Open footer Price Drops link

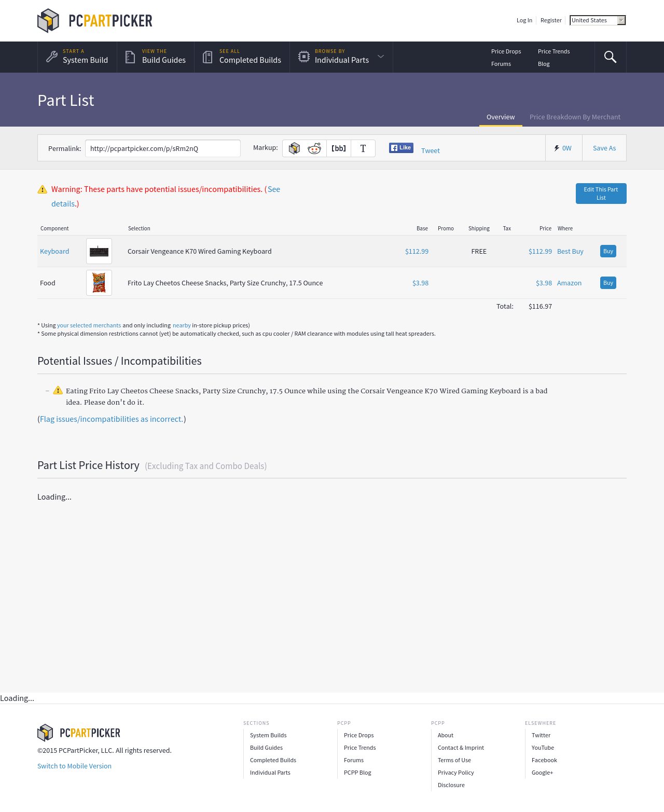coord(359,735)
